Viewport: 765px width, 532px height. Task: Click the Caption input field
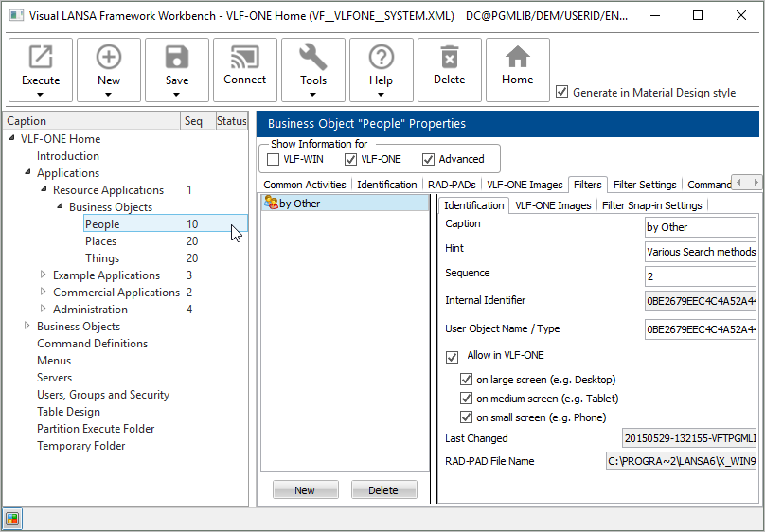coord(699,227)
